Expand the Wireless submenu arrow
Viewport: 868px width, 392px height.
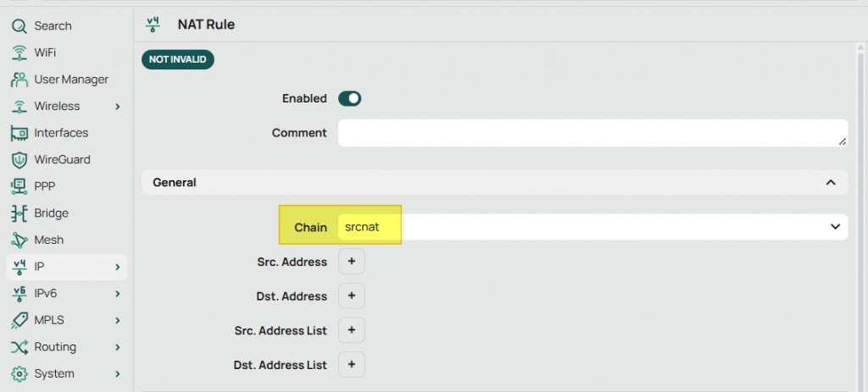coord(117,106)
